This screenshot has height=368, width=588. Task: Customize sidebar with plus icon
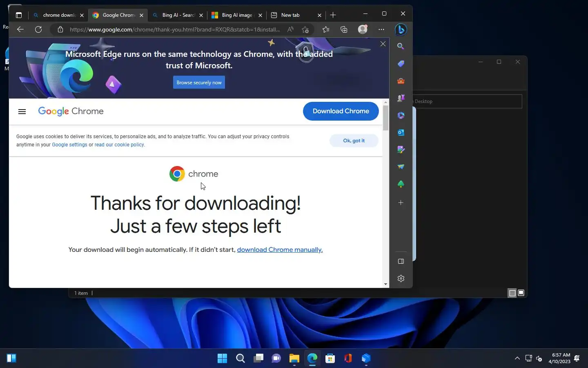(401, 203)
